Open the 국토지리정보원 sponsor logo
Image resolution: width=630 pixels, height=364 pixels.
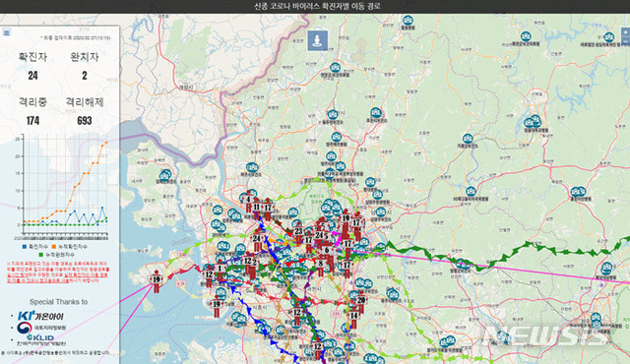[x=41, y=328]
